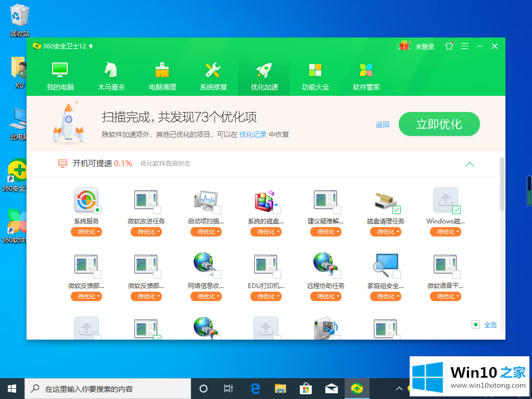Uncheck the Windows磁 checkbox

457,209
